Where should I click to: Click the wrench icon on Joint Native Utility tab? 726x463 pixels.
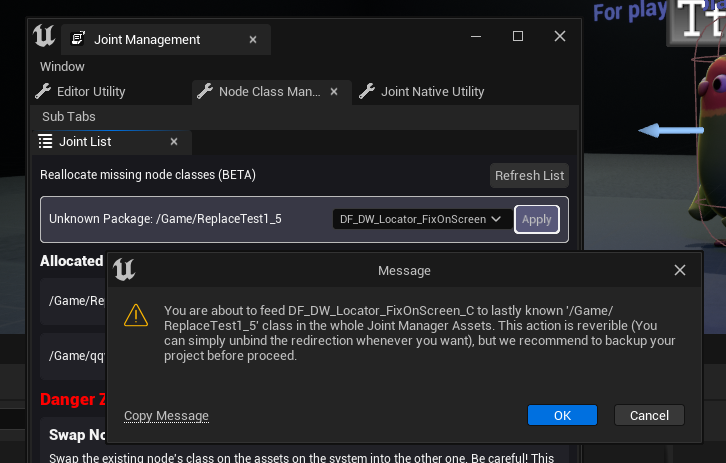click(x=367, y=91)
